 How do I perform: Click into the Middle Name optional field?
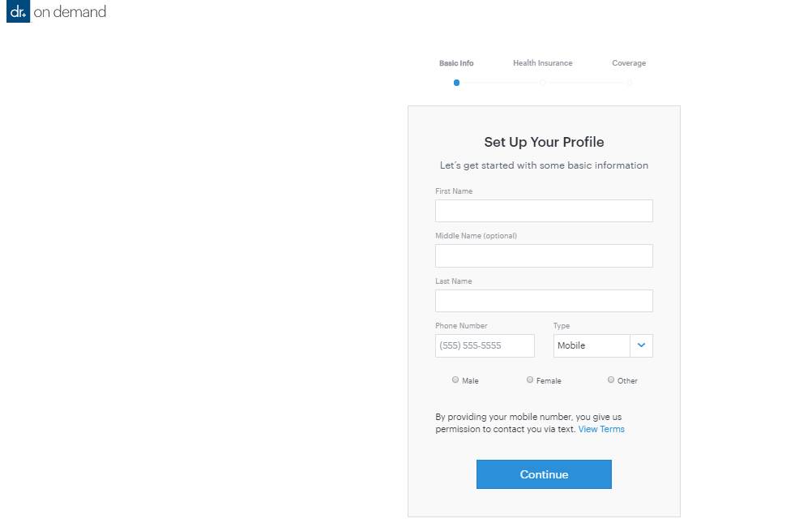click(544, 256)
